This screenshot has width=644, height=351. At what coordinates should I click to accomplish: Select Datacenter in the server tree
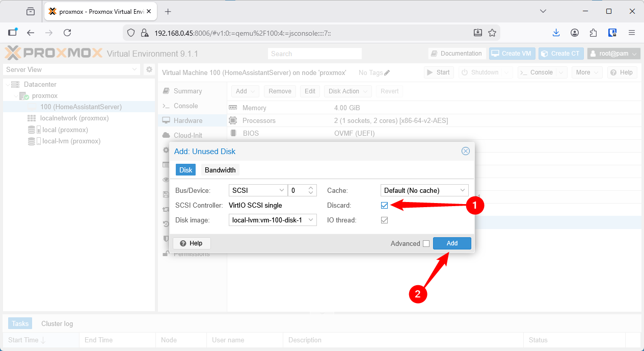click(x=40, y=84)
